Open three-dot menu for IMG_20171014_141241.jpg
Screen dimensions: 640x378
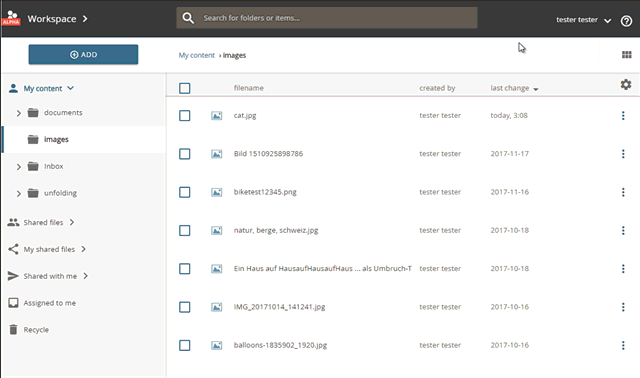point(623,307)
